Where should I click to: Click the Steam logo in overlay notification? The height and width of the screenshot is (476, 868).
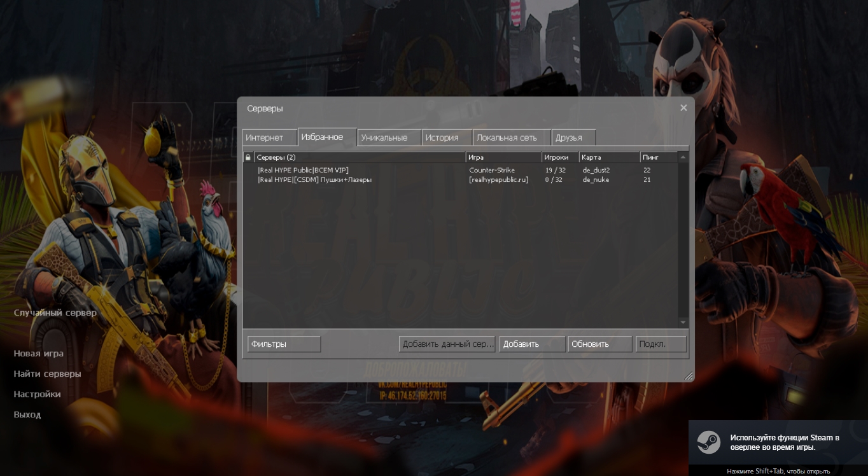point(708,442)
